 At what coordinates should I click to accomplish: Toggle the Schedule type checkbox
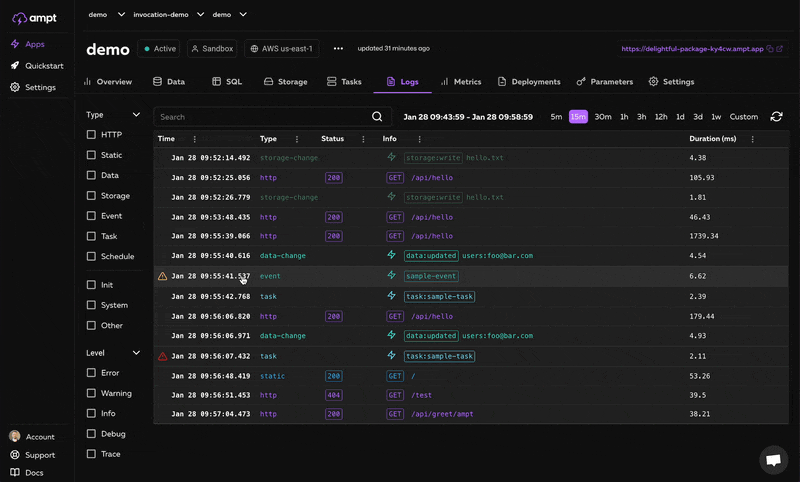(92, 256)
